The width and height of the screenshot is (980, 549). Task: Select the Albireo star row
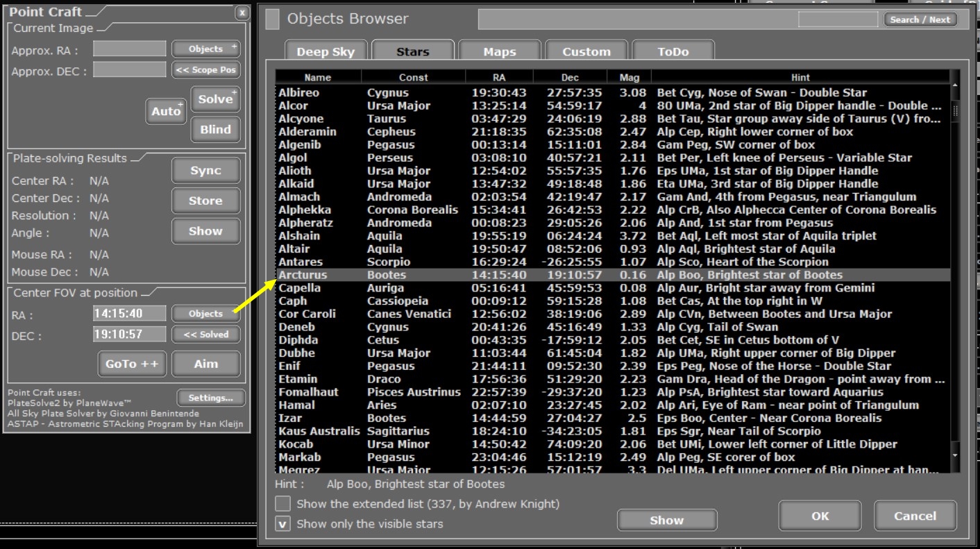click(612, 92)
